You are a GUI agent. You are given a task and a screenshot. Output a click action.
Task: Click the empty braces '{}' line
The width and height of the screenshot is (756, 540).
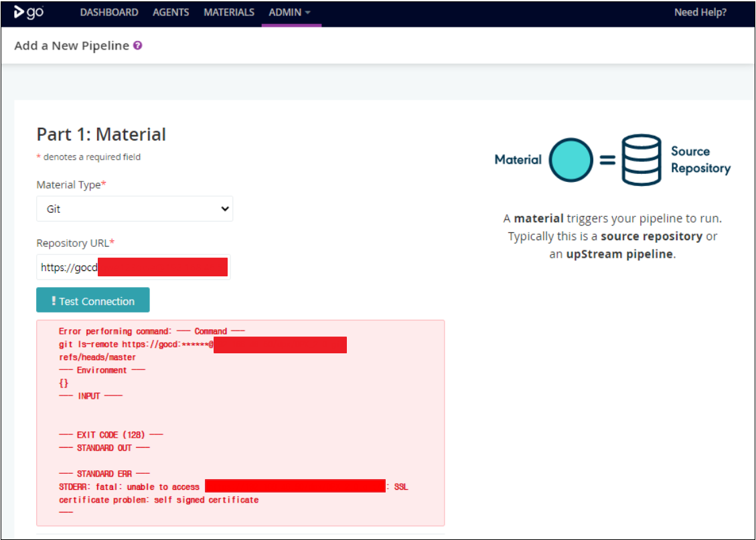click(x=64, y=383)
